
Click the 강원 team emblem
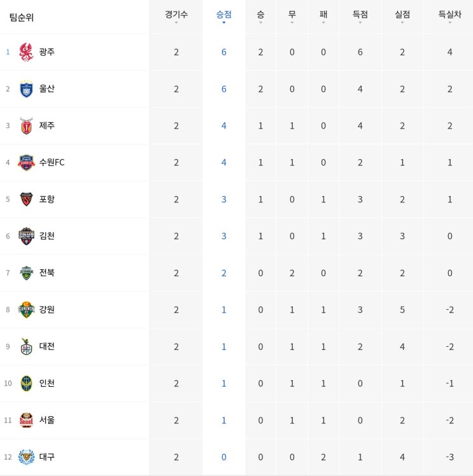(26, 310)
